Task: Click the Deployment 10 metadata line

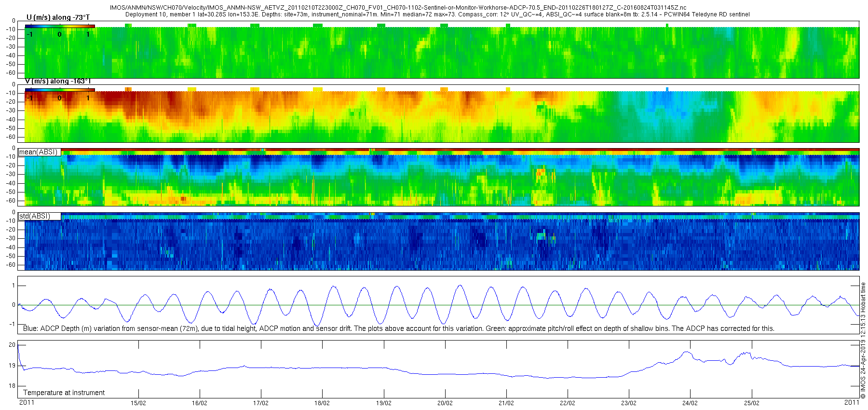Action: [437, 14]
